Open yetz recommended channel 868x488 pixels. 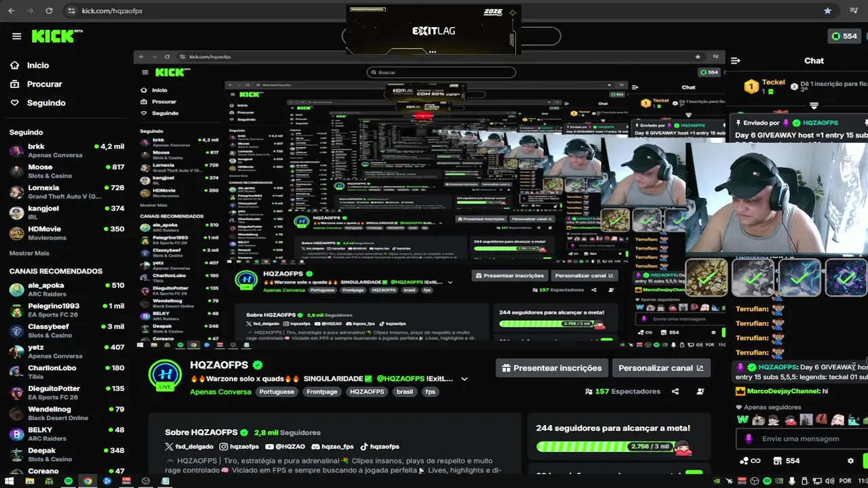point(66,351)
